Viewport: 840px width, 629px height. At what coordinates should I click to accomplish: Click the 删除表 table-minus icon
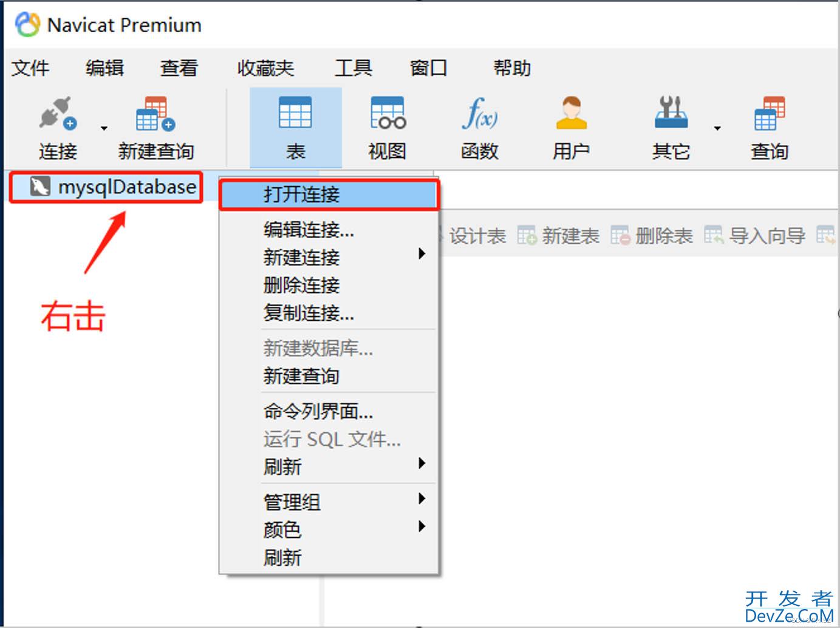pyautogui.click(x=620, y=235)
